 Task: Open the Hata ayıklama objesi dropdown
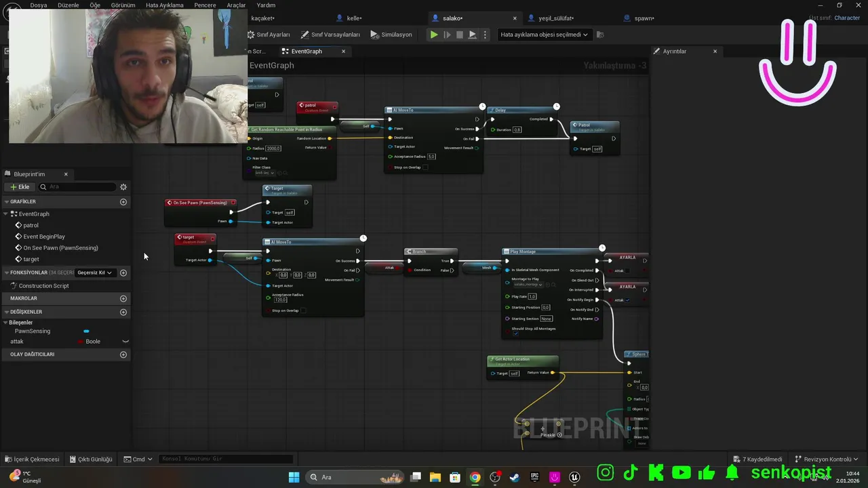pos(544,35)
